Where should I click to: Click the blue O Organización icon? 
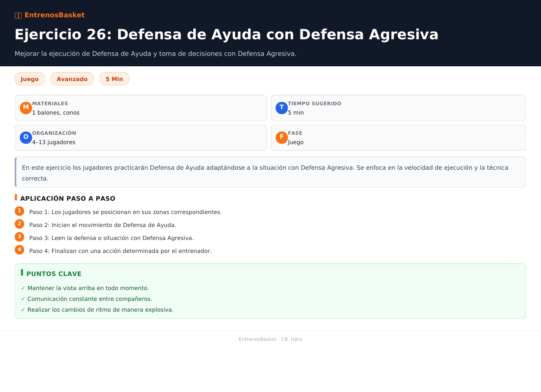(x=26, y=138)
